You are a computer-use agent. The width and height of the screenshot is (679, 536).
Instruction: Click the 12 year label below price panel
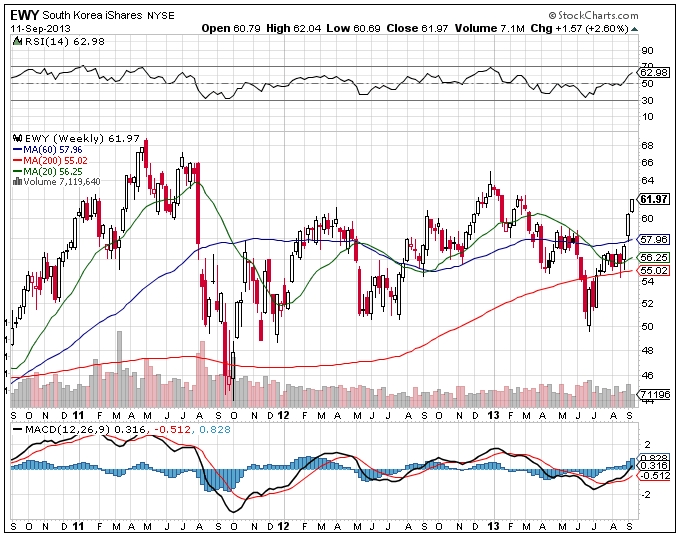(283, 416)
